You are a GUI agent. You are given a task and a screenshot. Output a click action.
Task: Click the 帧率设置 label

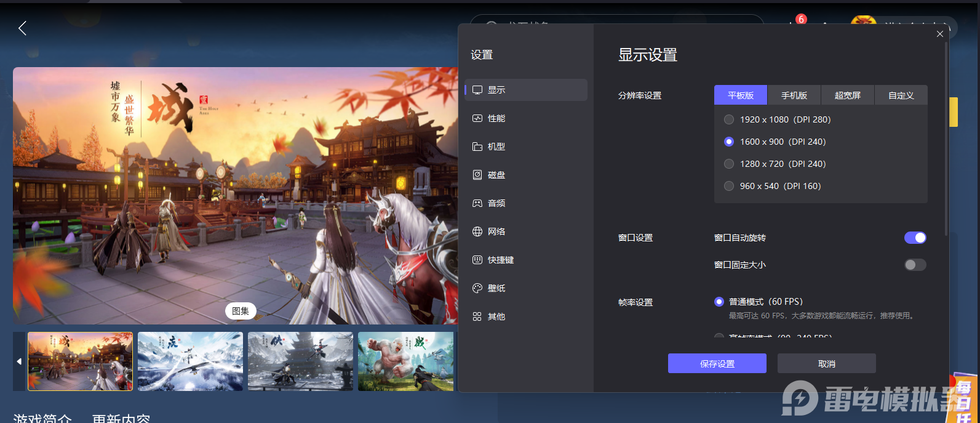point(635,302)
